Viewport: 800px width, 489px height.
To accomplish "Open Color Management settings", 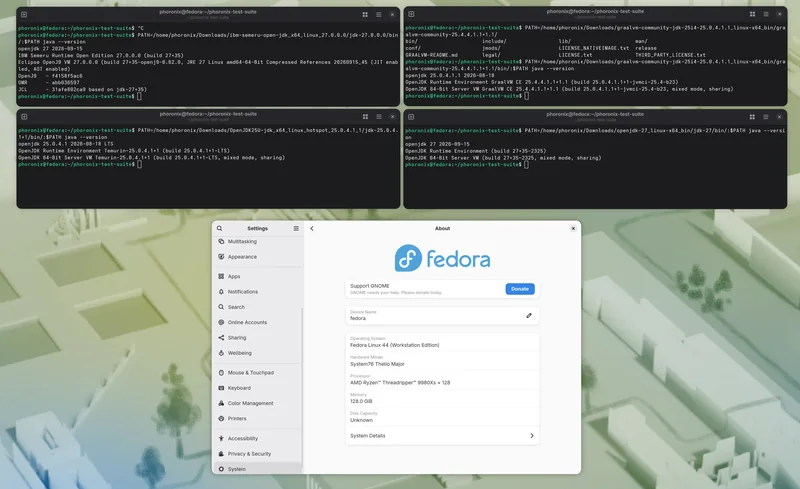I will [x=258, y=403].
